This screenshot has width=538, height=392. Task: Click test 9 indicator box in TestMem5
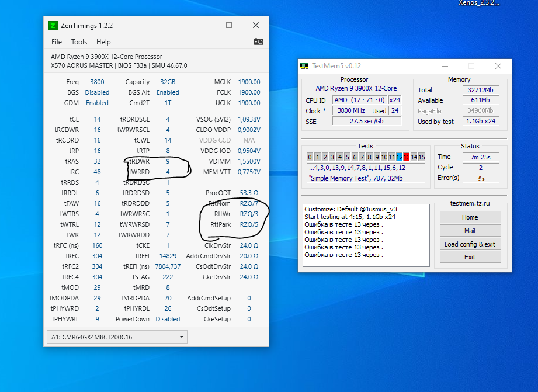pos(377,157)
